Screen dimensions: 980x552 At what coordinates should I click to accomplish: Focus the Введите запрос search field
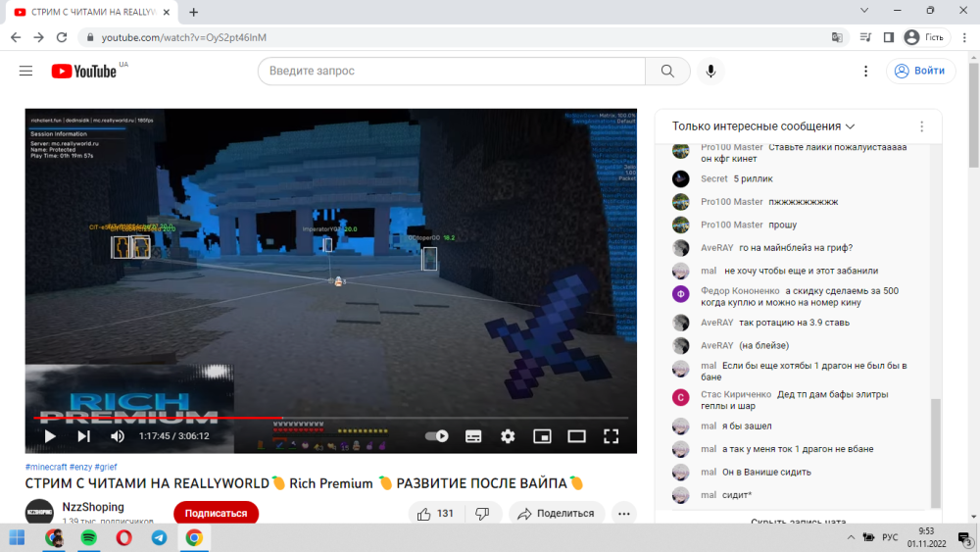pos(451,71)
